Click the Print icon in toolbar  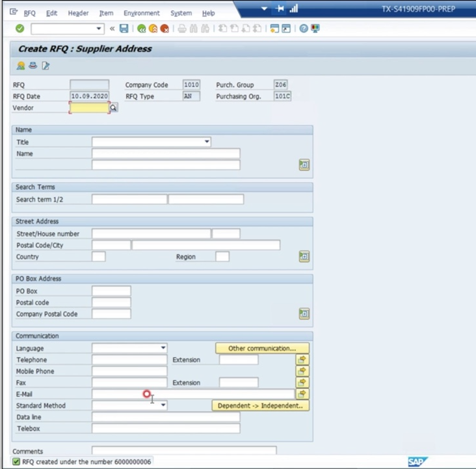(x=182, y=29)
